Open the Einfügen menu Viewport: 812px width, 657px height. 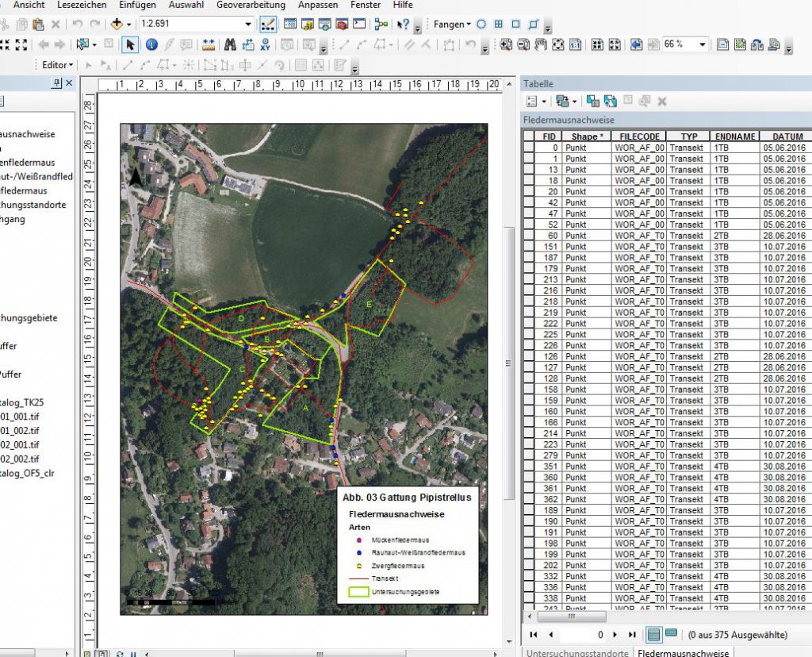(x=137, y=6)
